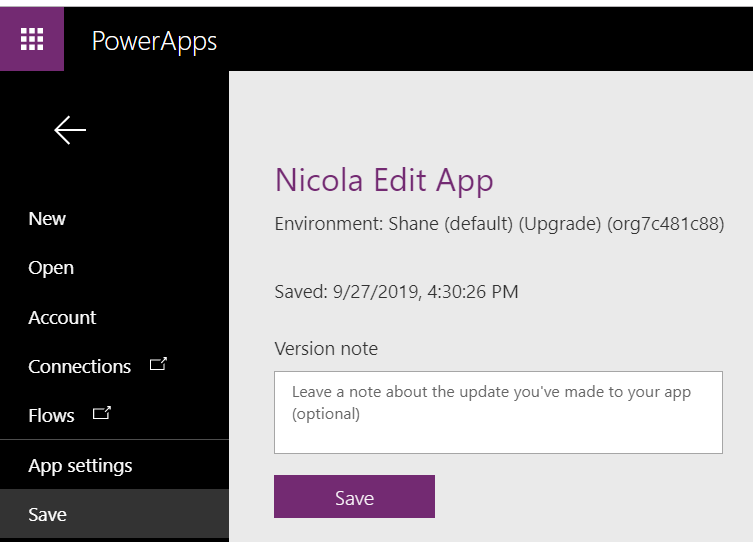Click the Nicola Edit App heading

(384, 181)
